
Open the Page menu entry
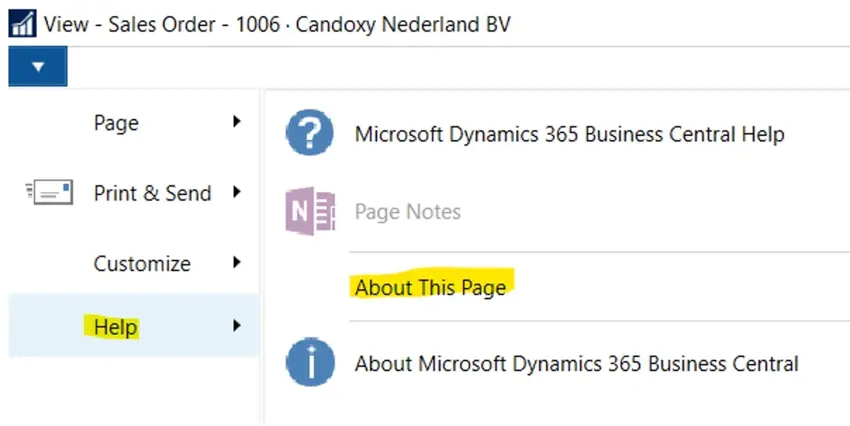[x=116, y=123]
